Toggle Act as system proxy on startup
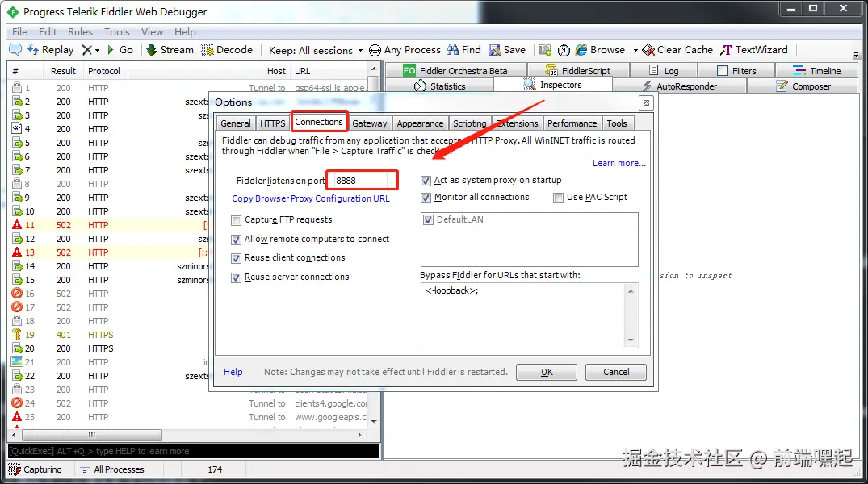 (426, 181)
